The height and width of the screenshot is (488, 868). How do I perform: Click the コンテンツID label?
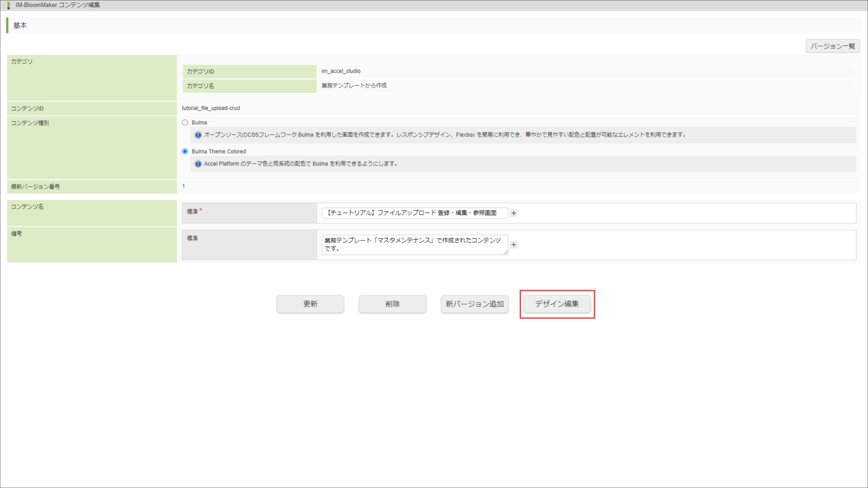point(27,108)
